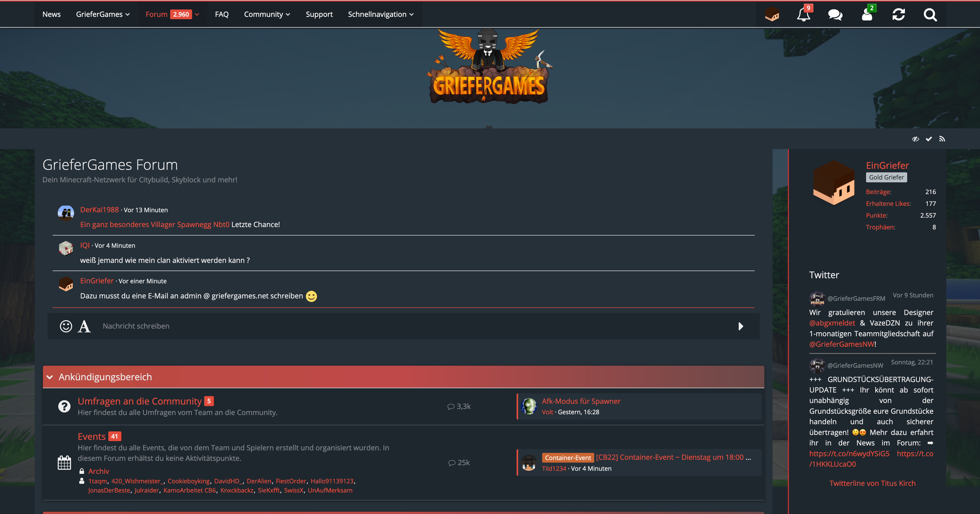980x514 pixels.
Task: Click the RSS feed icon
Action: point(942,139)
